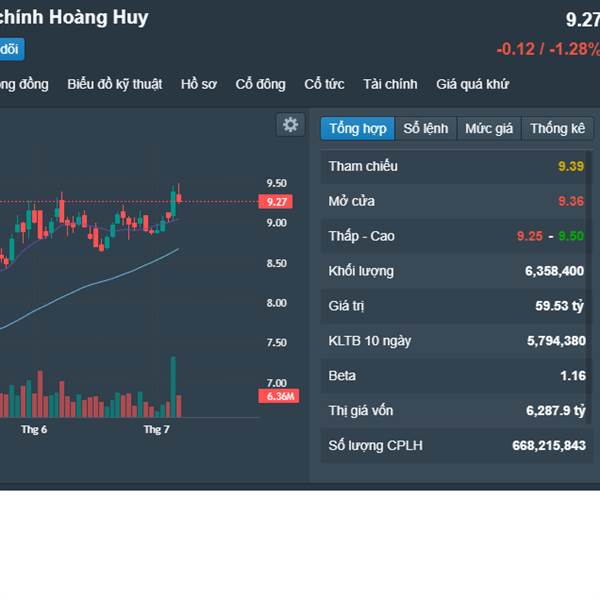Open the Mức giá tab
The width and height of the screenshot is (600, 600).
[x=489, y=128]
